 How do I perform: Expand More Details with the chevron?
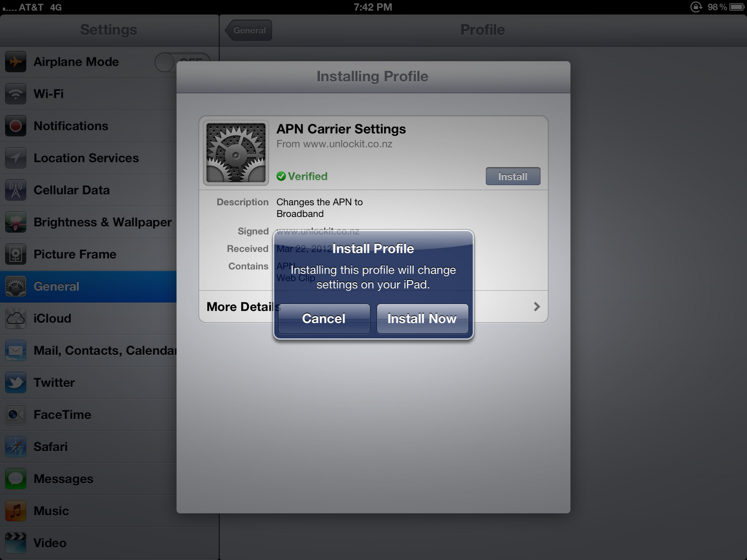coord(536,307)
